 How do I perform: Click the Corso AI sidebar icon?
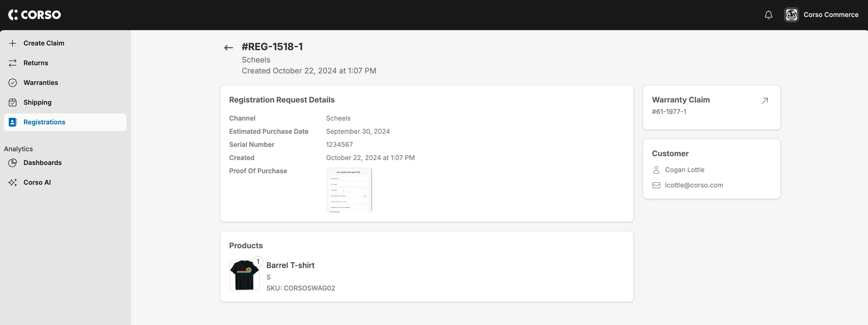13,182
